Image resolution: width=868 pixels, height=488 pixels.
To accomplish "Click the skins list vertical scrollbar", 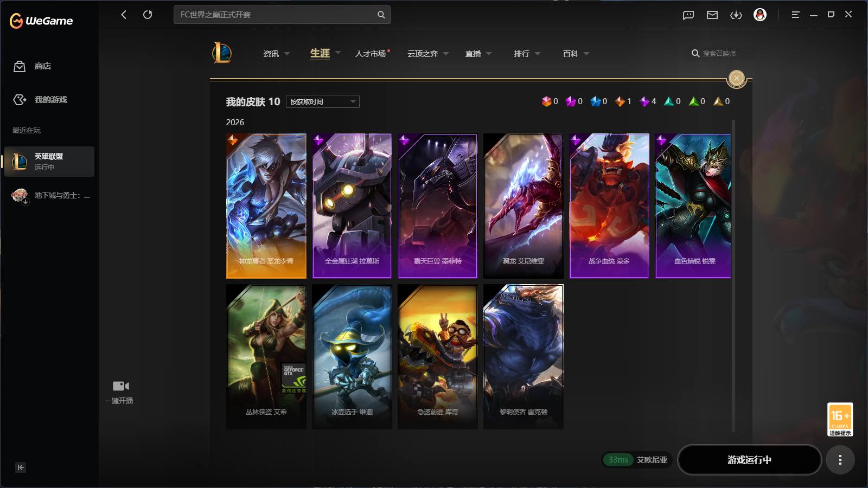I will [x=733, y=276].
